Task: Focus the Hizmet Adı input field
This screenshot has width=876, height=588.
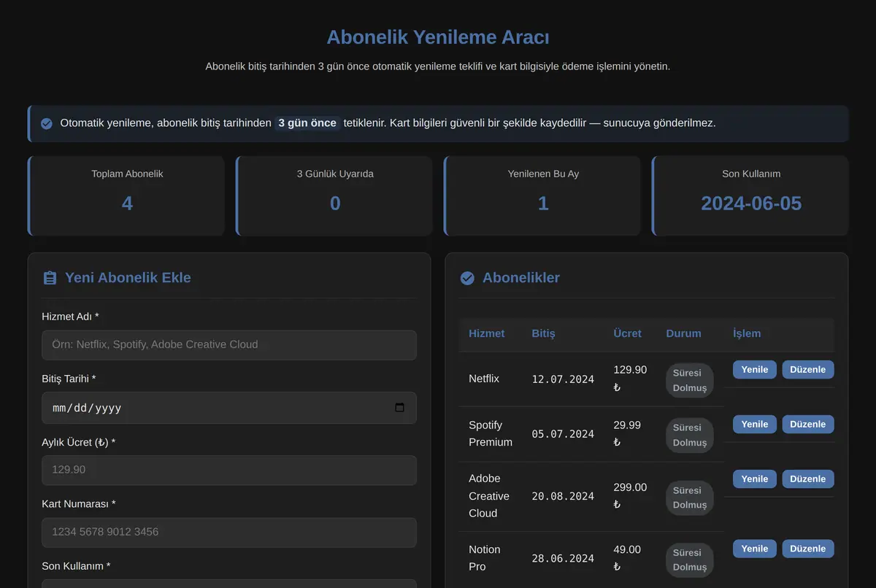Action: 229,344
